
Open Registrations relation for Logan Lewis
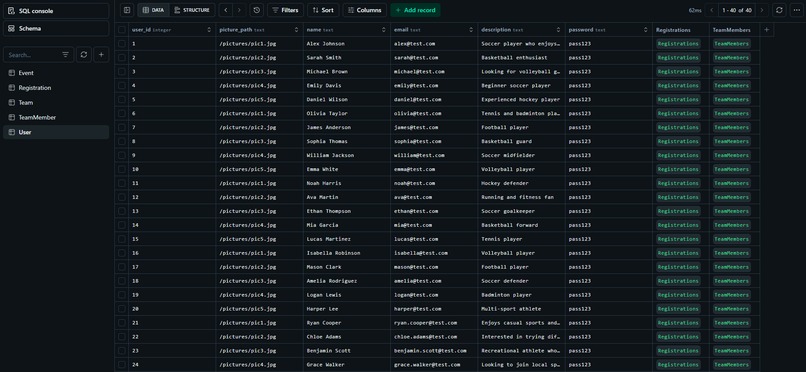[x=678, y=295]
